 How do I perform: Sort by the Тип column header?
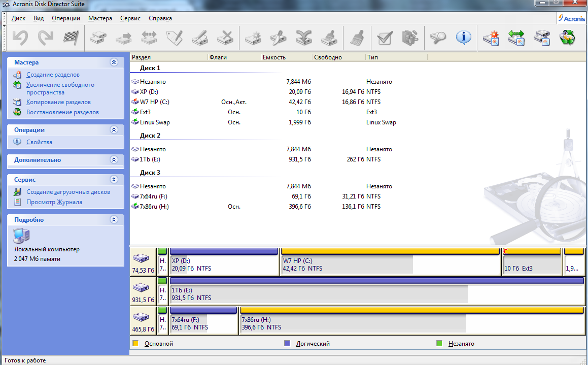click(396, 57)
